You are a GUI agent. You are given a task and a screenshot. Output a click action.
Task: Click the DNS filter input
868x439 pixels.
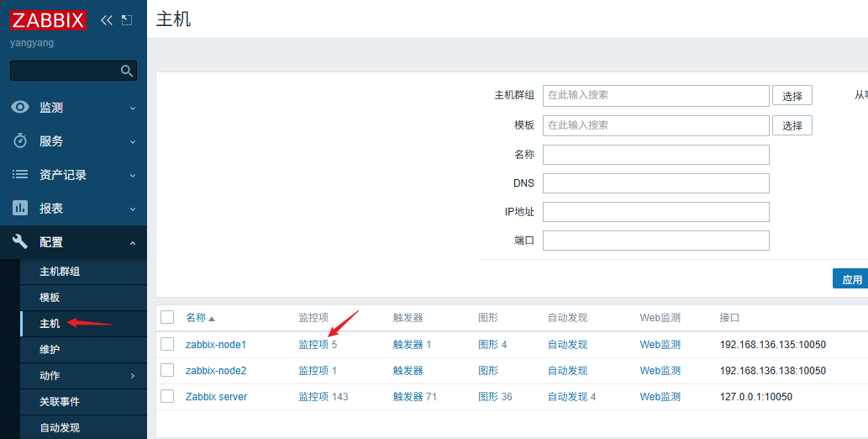pyautogui.click(x=656, y=183)
